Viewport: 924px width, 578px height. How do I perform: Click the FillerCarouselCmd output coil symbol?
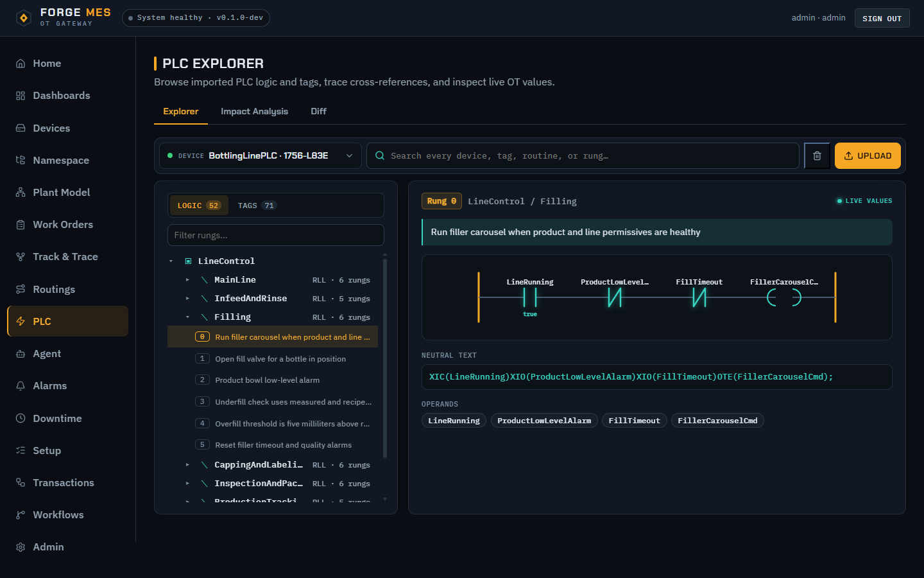784,297
